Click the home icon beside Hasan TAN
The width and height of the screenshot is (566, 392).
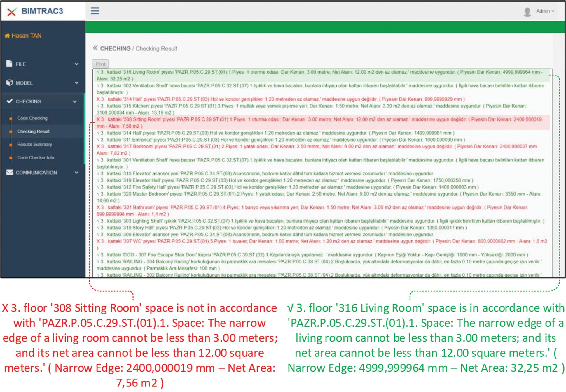(7, 36)
